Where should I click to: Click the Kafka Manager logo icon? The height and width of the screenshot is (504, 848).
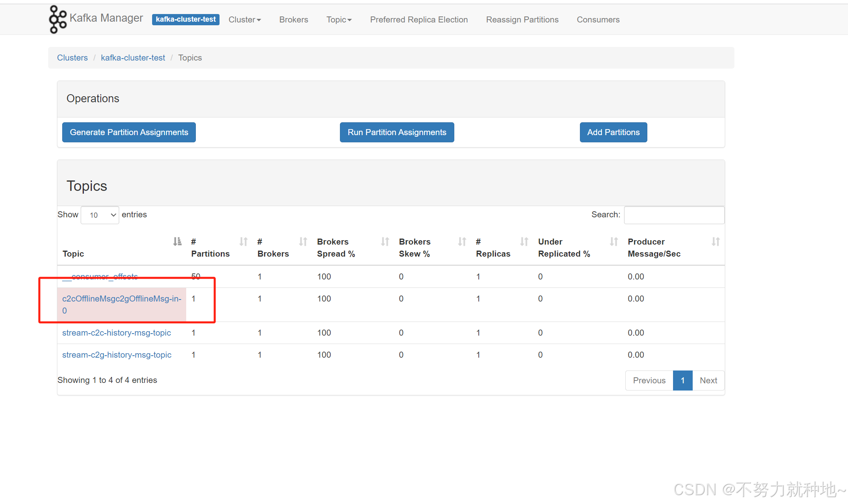coord(57,19)
